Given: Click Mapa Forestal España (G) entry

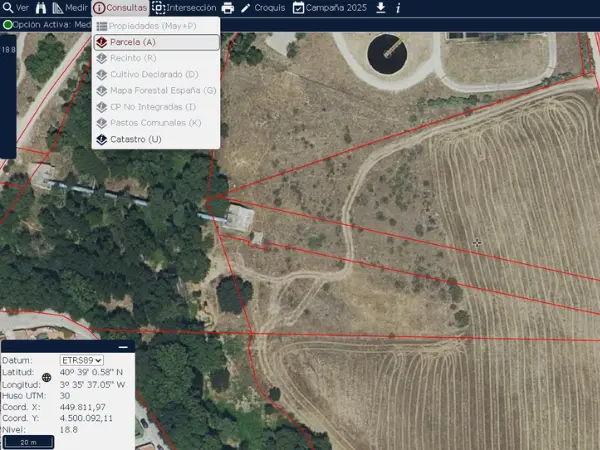Looking at the screenshot, I should tap(155, 91).
